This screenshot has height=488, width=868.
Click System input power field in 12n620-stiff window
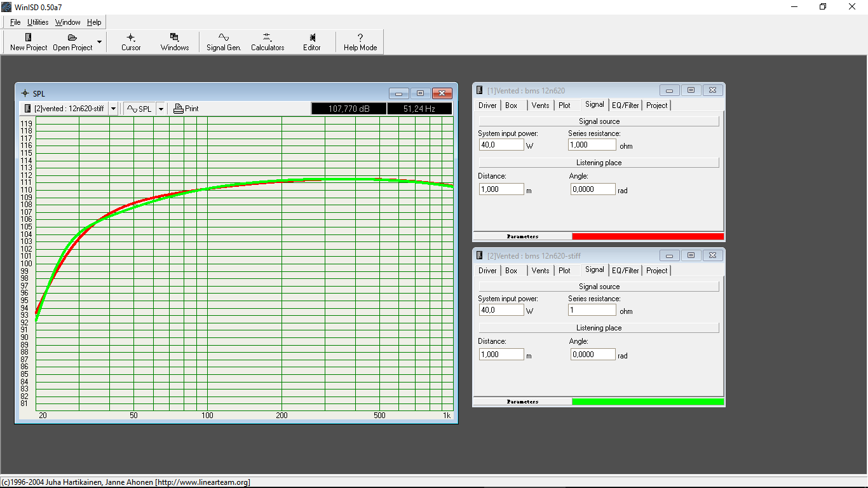tap(501, 310)
